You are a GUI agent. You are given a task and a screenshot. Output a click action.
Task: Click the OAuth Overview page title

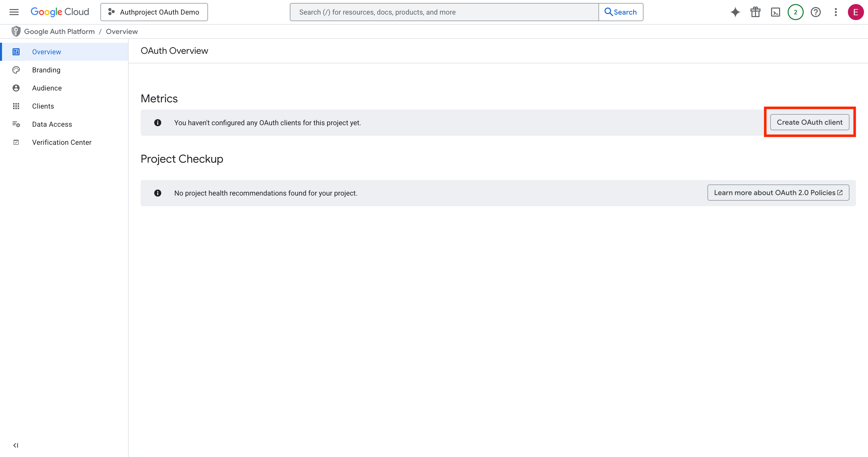click(x=174, y=51)
